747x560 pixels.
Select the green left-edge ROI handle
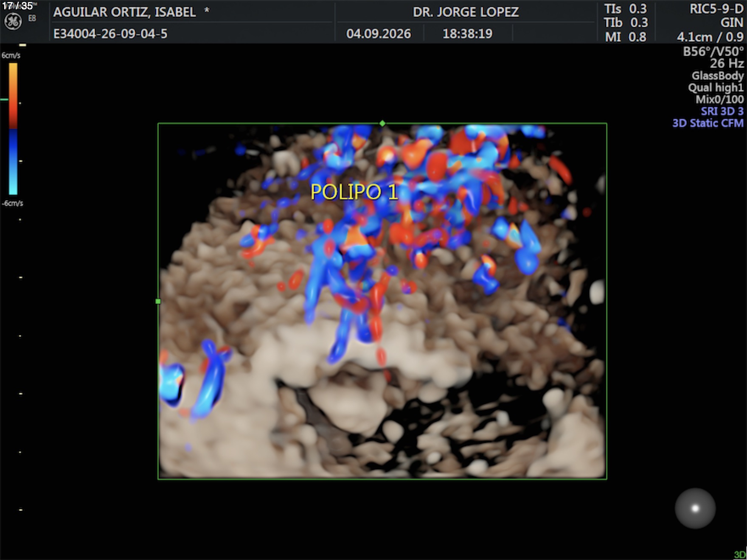[x=158, y=301]
